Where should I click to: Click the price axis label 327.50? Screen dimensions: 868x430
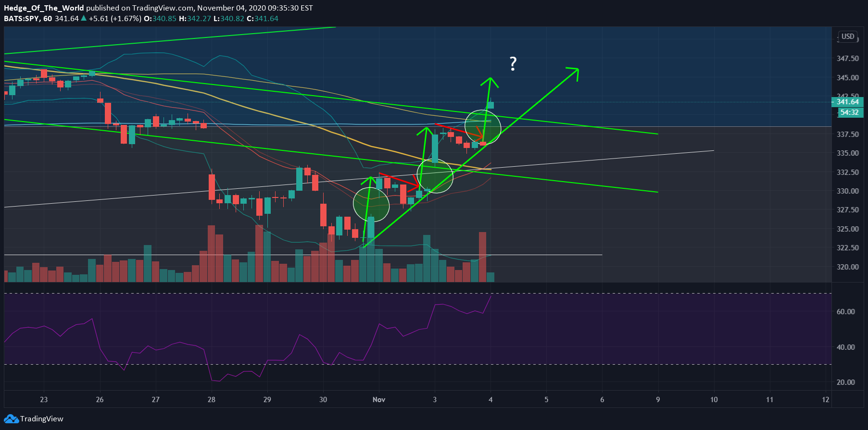tap(848, 210)
